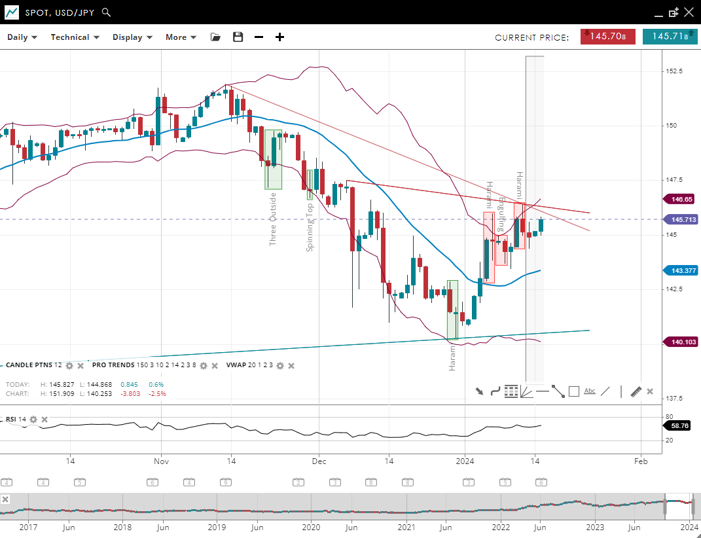Viewport: 701px width, 538px height.
Task: Click the red 145.70 sell price button
Action: 608,36
